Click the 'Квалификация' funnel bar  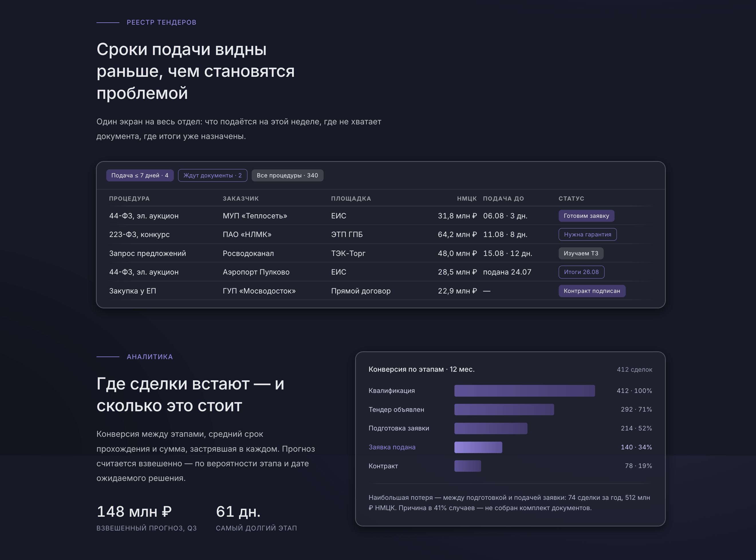[x=524, y=391]
